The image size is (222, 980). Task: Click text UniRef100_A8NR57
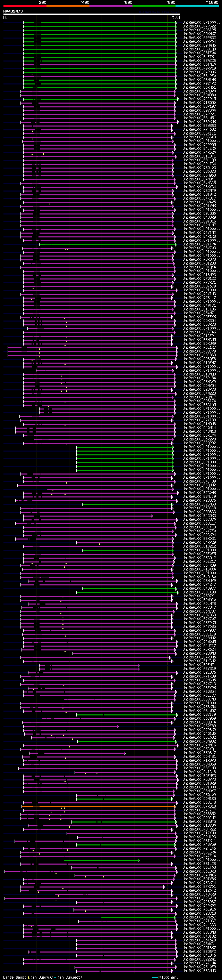199,917
